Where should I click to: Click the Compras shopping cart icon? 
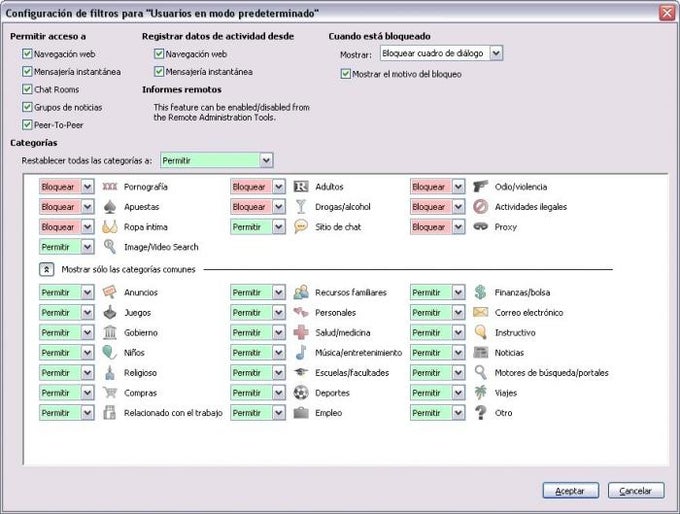click(x=110, y=393)
